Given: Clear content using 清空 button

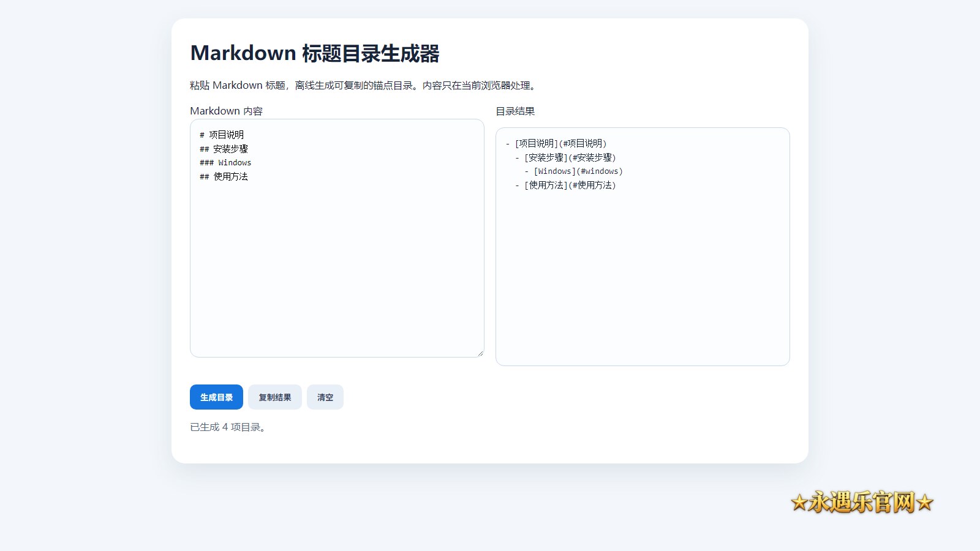Looking at the screenshot, I should coord(325,397).
